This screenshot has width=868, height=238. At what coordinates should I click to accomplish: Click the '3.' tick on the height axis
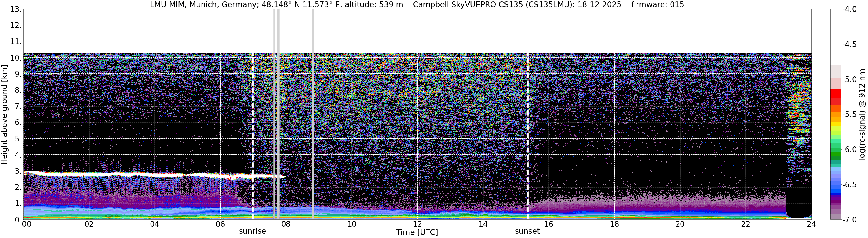[x=18, y=171]
